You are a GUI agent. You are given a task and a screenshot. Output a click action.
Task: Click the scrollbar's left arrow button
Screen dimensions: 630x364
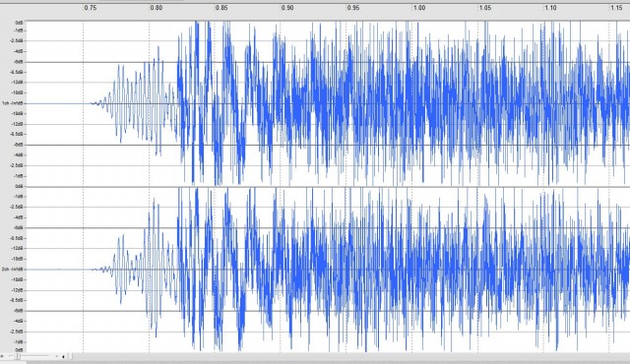point(63,357)
